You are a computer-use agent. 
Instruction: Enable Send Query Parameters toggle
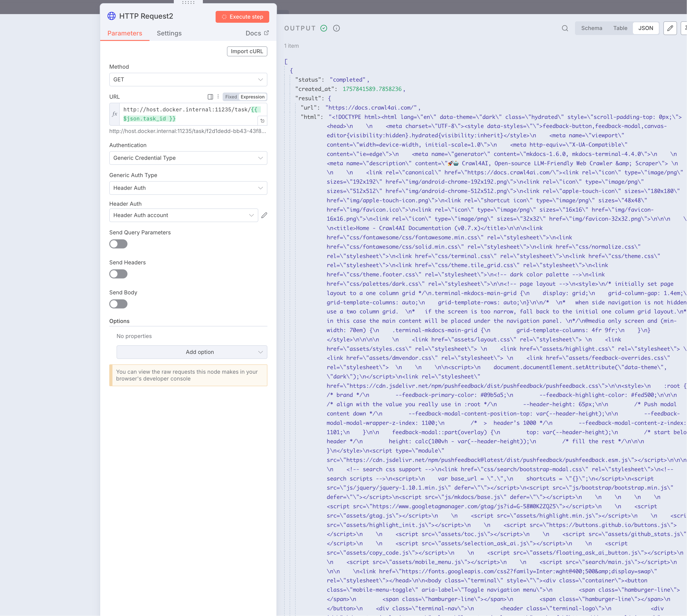click(118, 244)
